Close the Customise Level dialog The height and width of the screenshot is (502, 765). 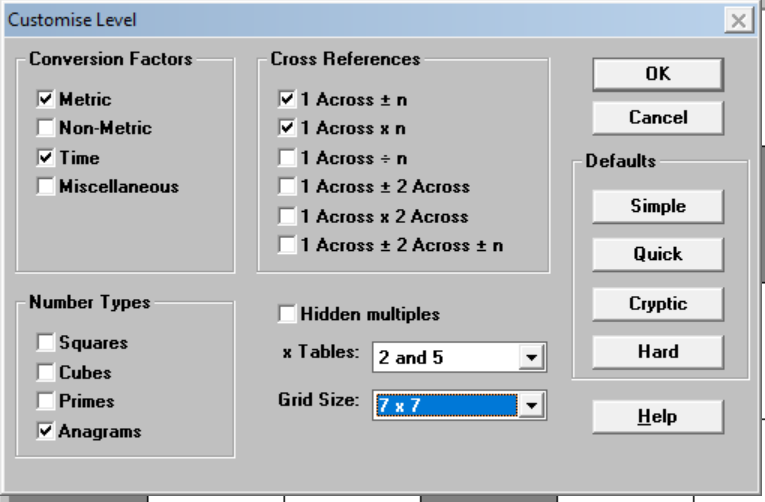click(738, 20)
